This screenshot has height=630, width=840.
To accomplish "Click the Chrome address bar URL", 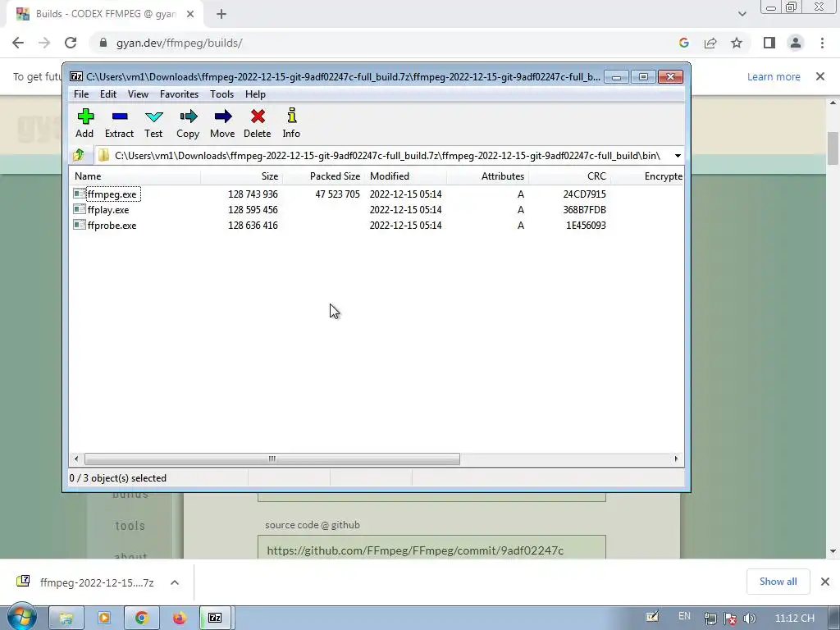I will (179, 43).
